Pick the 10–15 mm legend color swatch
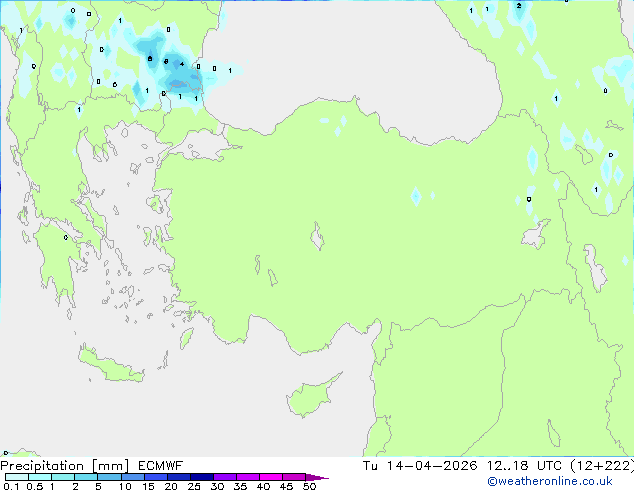The height and width of the screenshot is (490, 634). click(x=132, y=477)
